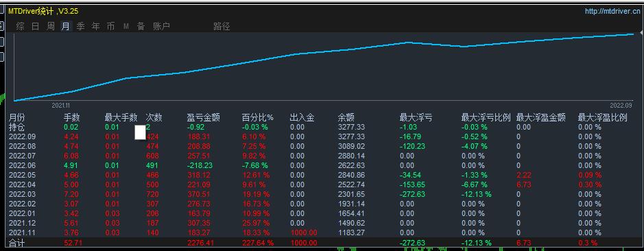Select the 合计 total row label

click(17, 243)
